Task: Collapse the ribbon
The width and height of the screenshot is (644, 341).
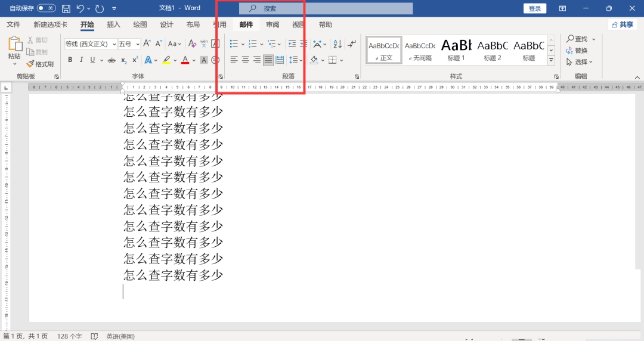Action: (x=637, y=77)
